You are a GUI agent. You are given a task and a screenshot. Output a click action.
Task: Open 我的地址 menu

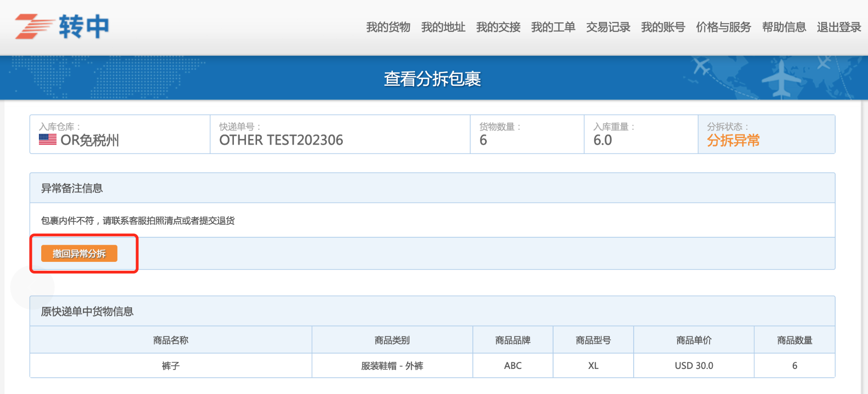pos(443,27)
